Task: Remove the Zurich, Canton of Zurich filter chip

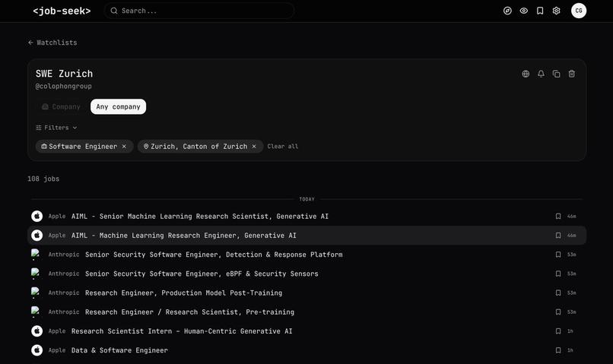Action: [x=254, y=147]
